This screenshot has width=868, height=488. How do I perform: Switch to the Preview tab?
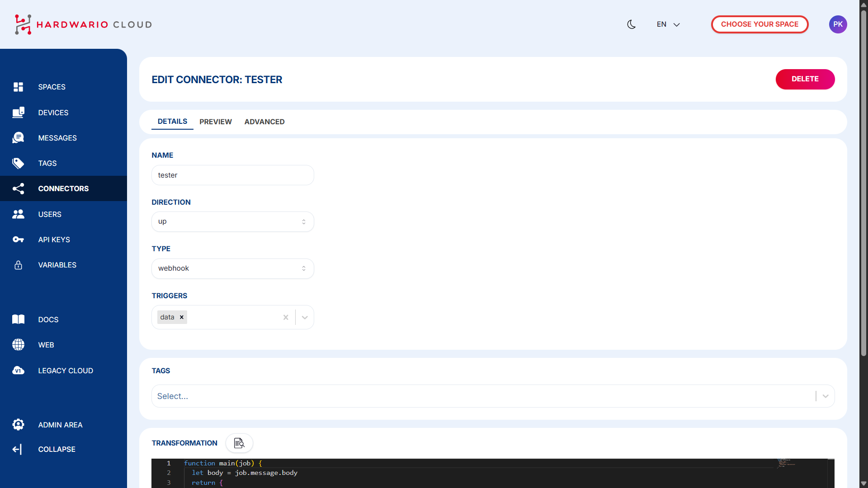[215, 122]
